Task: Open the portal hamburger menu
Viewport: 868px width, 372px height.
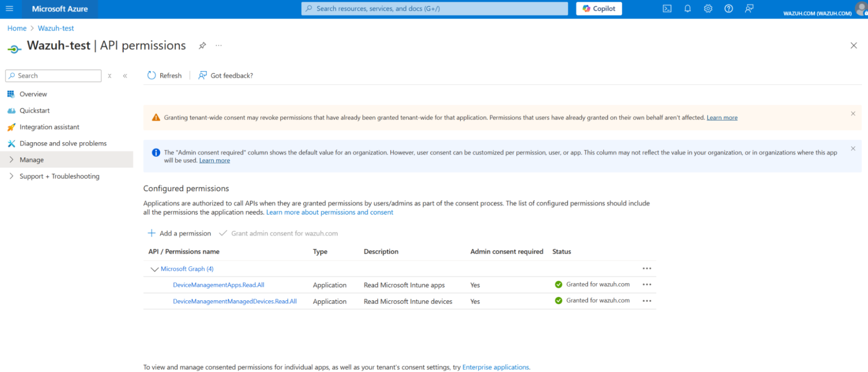Action: [x=10, y=9]
